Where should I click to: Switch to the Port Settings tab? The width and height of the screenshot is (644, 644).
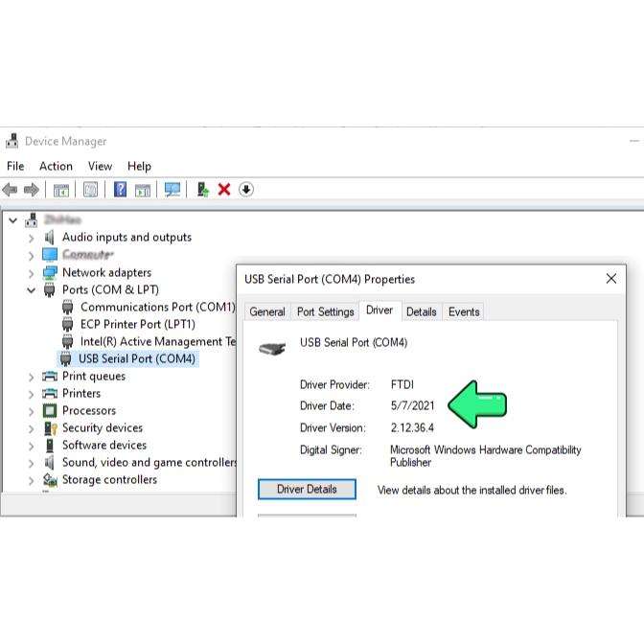click(x=325, y=311)
